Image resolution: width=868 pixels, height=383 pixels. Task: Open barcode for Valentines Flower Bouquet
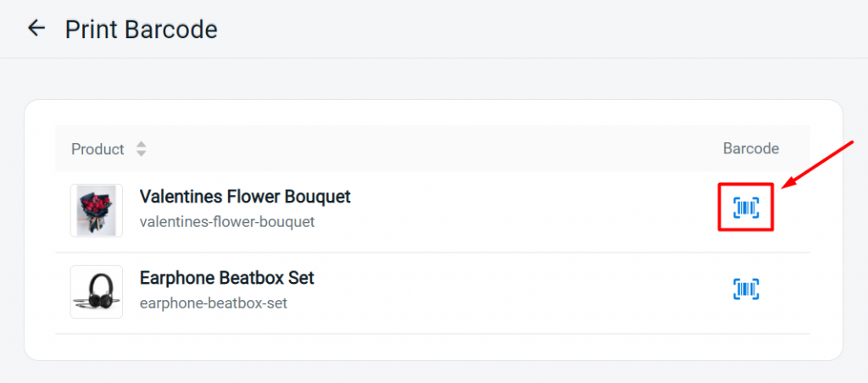click(x=746, y=208)
